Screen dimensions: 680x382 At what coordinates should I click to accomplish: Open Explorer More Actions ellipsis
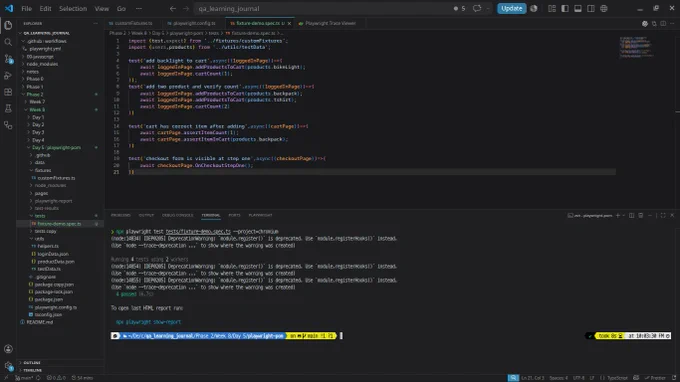coord(95,23)
